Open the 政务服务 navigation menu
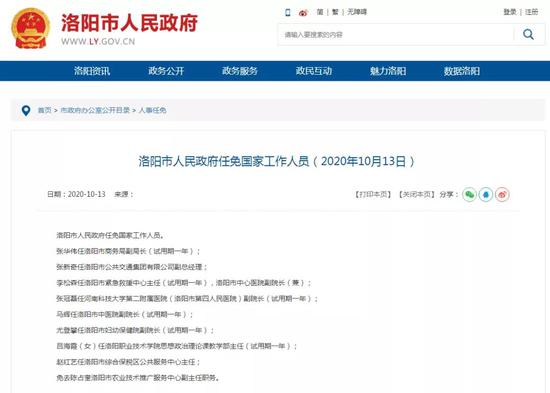The image size is (550, 393). [240, 71]
